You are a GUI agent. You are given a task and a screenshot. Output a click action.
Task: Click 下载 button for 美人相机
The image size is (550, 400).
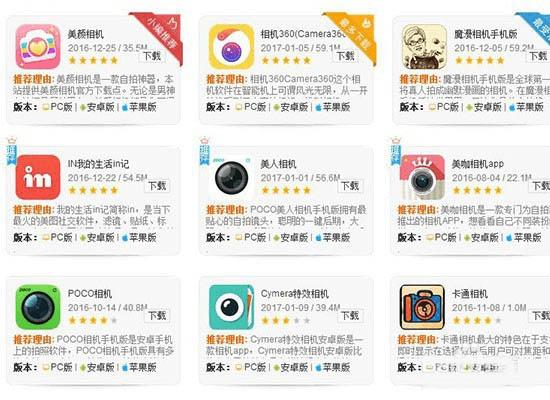point(350,186)
